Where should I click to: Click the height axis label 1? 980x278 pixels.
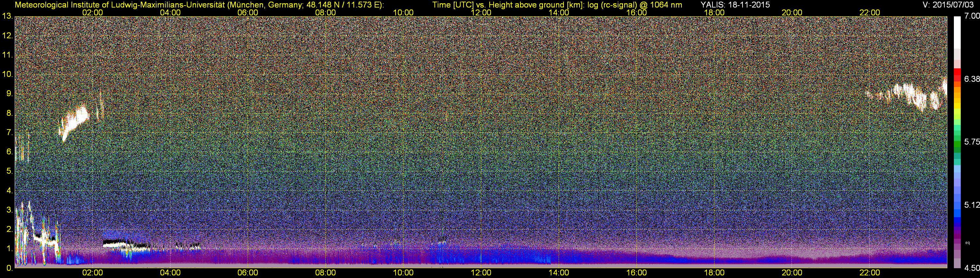(x=9, y=249)
